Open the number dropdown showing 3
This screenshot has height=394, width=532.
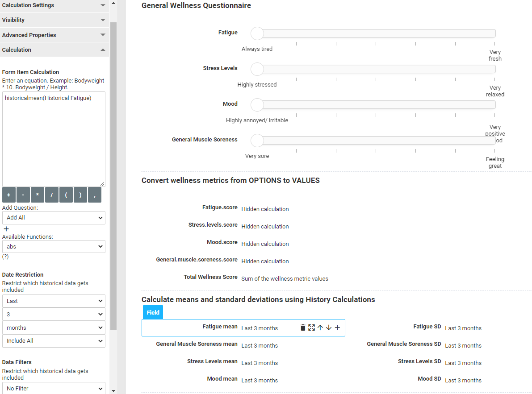pyautogui.click(x=54, y=315)
